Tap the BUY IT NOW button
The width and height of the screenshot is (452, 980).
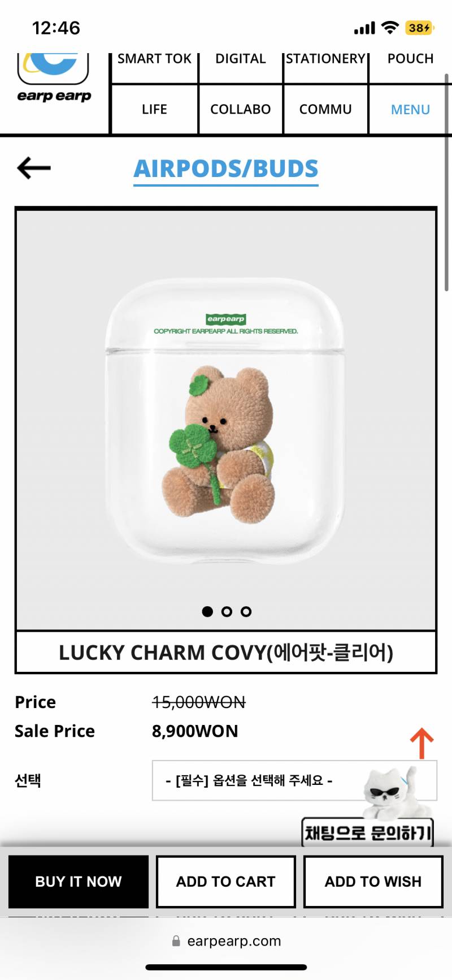tap(79, 882)
